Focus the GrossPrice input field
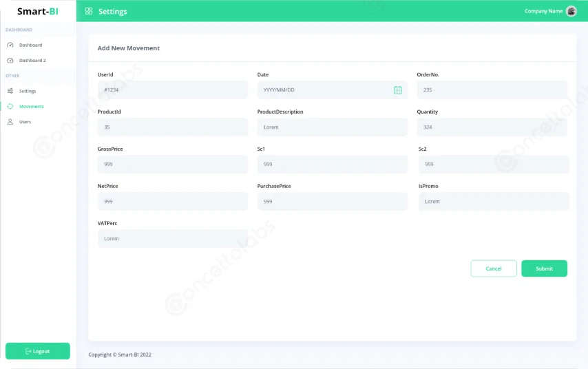This screenshot has height=369, width=588. click(173, 165)
